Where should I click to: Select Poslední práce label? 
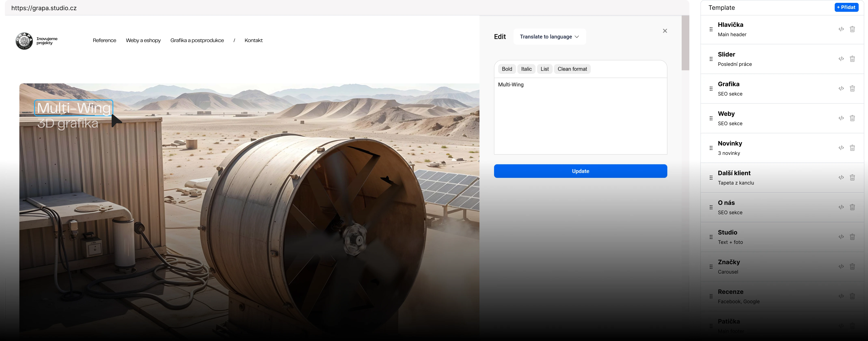[735, 64]
